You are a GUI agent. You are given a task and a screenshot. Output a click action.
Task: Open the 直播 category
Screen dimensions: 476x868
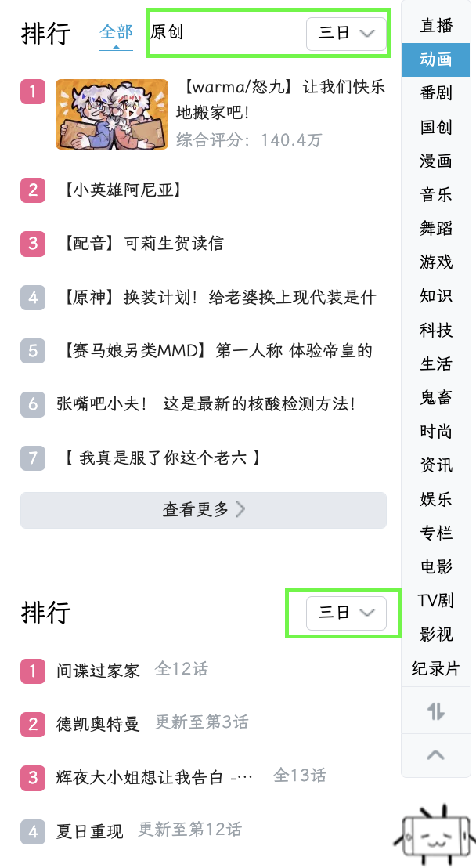point(435,25)
